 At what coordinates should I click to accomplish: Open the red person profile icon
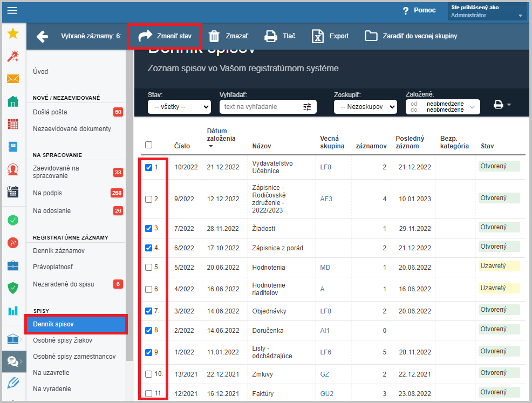[13, 169]
